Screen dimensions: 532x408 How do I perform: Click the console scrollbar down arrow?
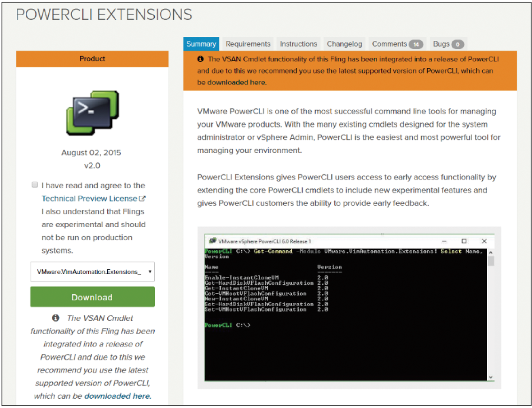(x=490, y=377)
